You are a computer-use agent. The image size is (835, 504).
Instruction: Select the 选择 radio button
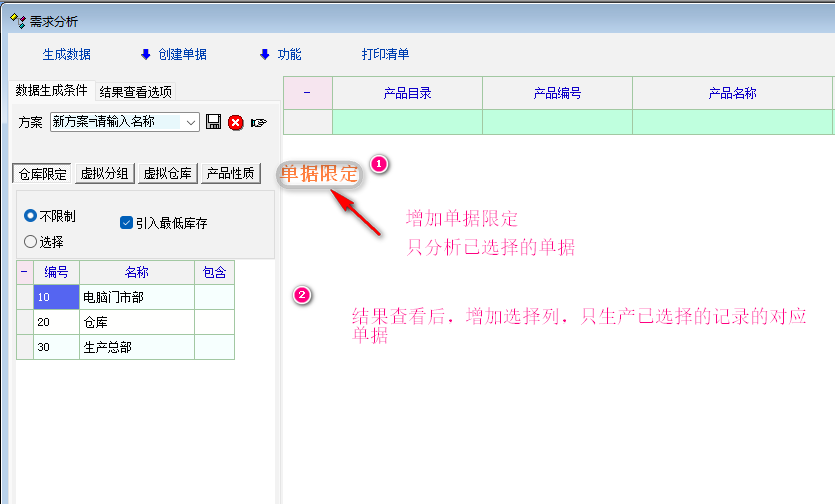tap(31, 241)
